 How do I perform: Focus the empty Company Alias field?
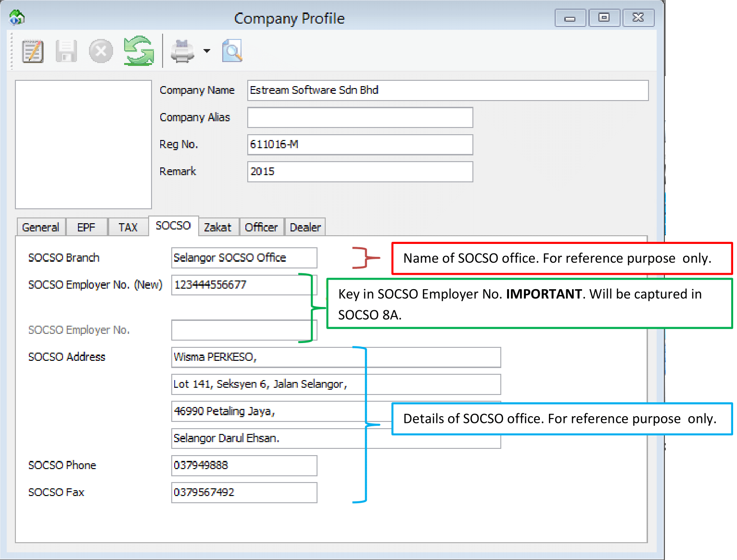point(360,117)
